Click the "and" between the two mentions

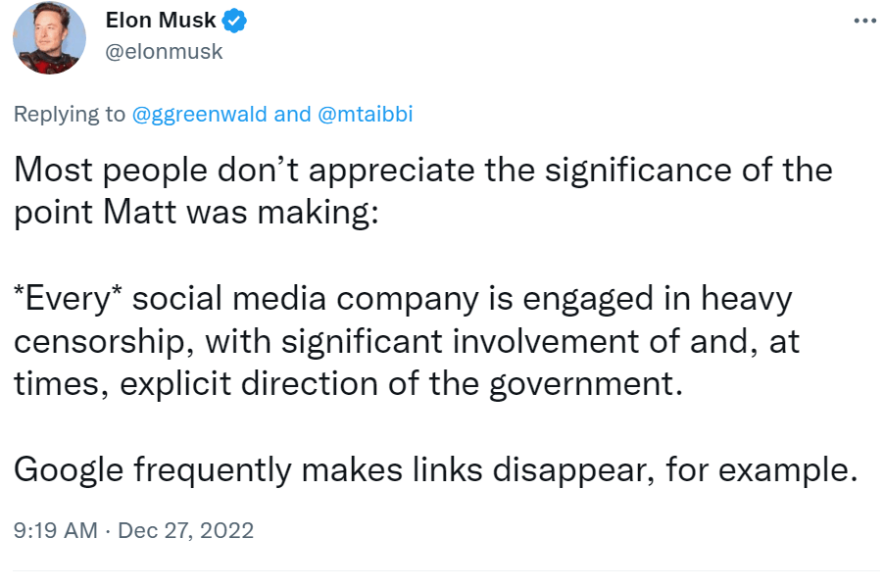click(x=292, y=114)
